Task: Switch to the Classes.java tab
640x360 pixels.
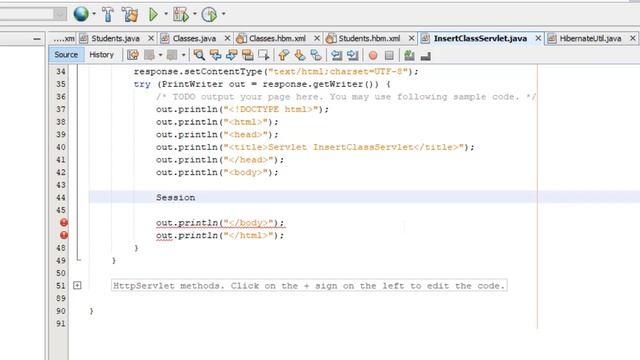Action: 194,38
